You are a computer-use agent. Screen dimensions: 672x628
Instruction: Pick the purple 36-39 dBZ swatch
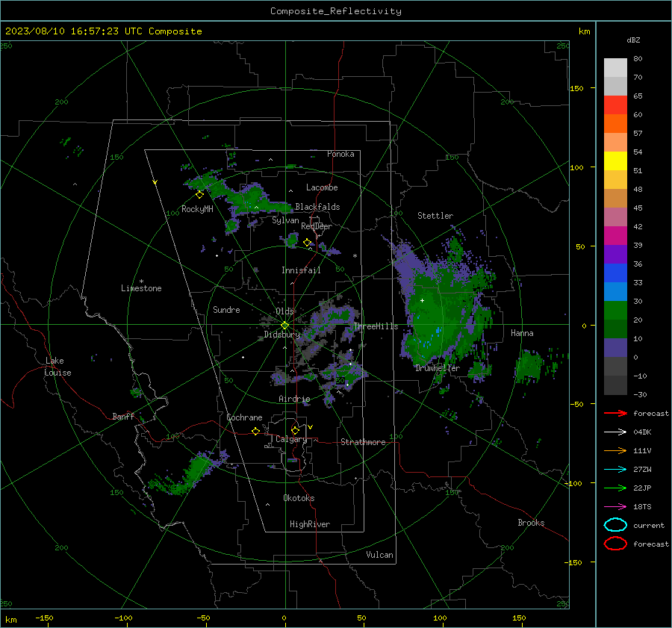pyautogui.click(x=615, y=254)
